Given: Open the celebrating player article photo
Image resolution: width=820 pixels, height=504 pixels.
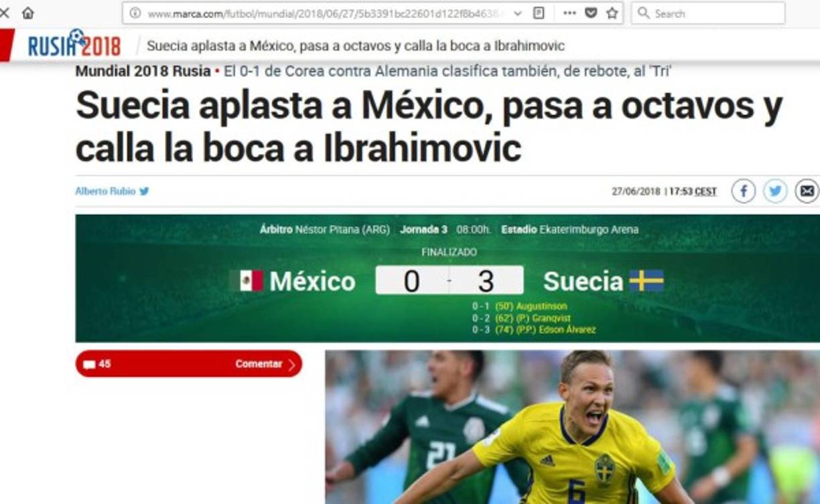Looking at the screenshot, I should tap(572, 427).
